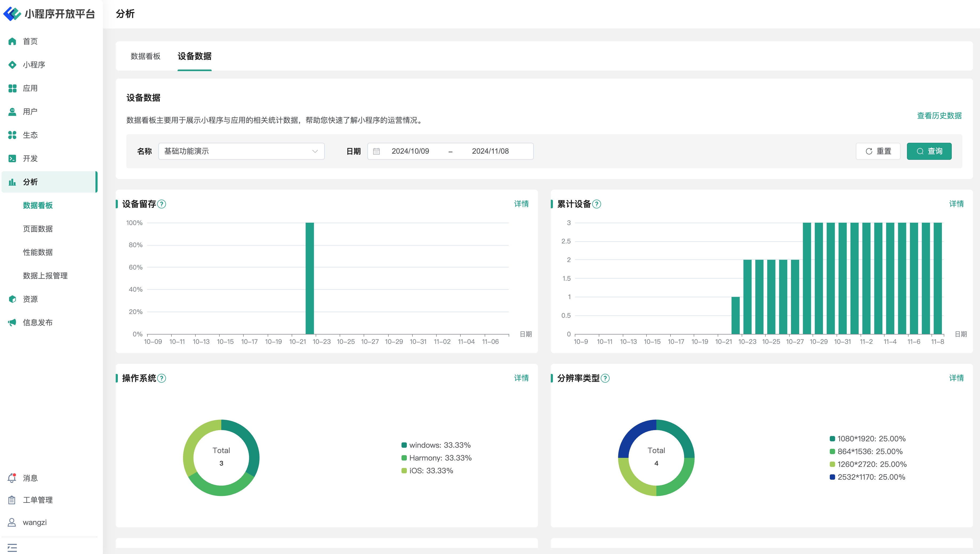Toggle windows legend item in OS chart
980x554 pixels.
point(436,445)
